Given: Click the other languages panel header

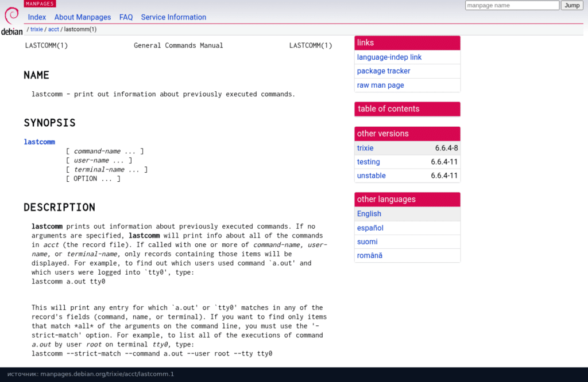Looking at the screenshot, I should pos(407,200).
